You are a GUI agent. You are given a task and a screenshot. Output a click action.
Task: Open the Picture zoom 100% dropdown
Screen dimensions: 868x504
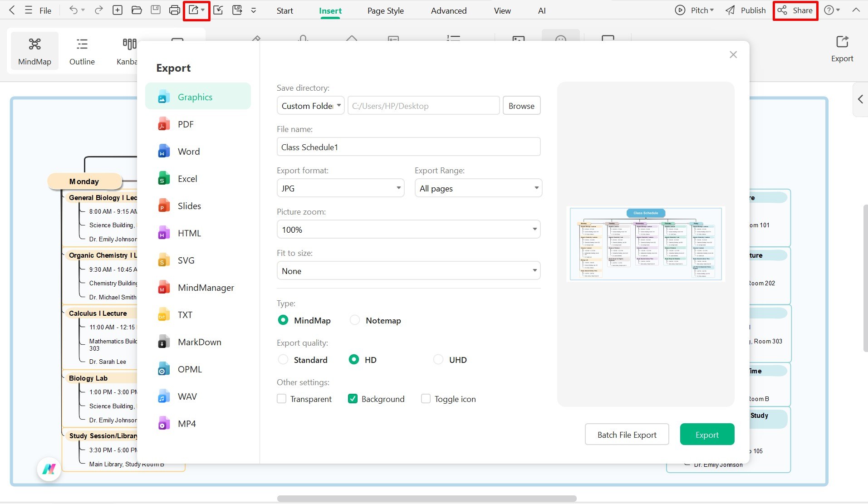(x=408, y=229)
